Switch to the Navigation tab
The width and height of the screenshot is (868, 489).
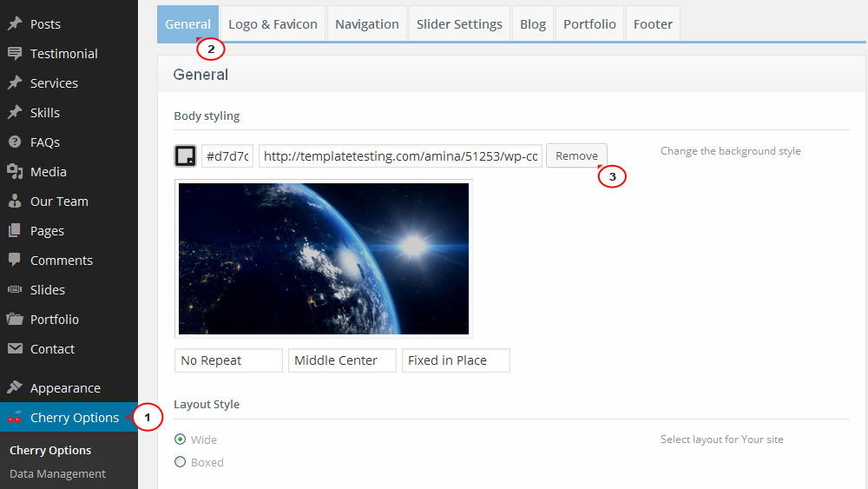pyautogui.click(x=367, y=23)
